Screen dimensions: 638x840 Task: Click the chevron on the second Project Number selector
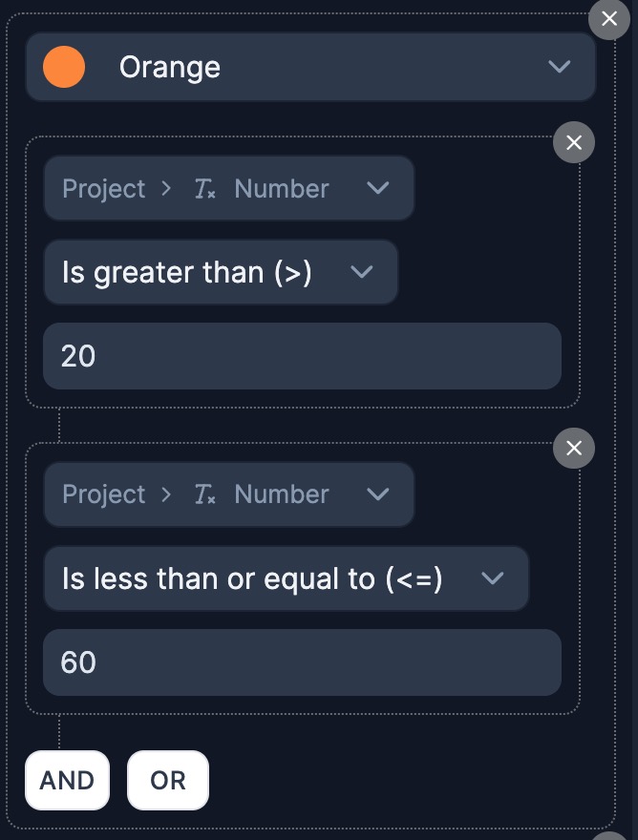[x=377, y=494]
